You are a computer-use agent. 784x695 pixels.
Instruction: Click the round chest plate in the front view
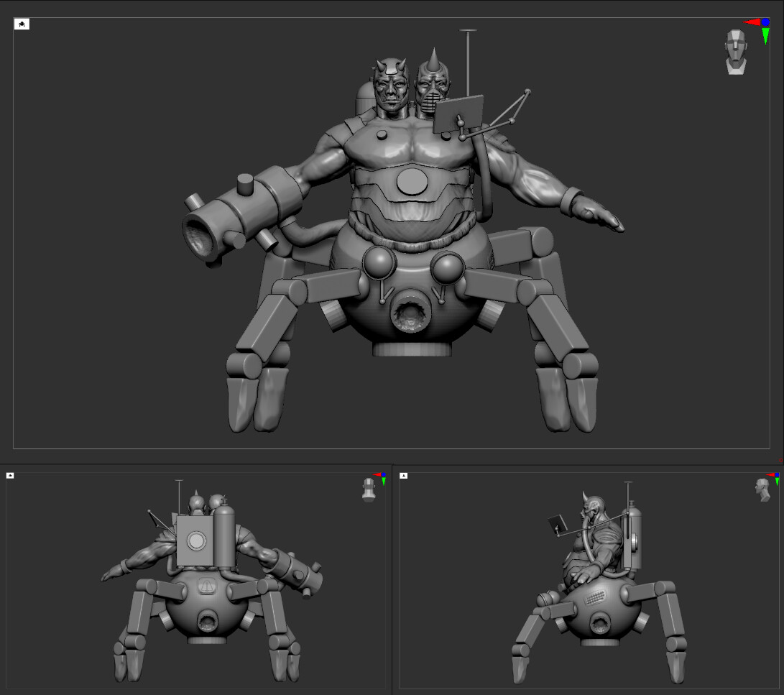[x=412, y=180]
